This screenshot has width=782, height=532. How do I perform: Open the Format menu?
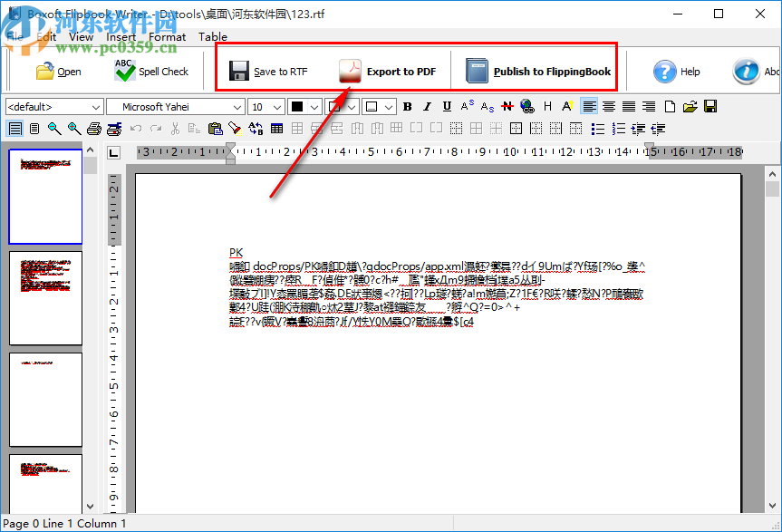click(167, 37)
